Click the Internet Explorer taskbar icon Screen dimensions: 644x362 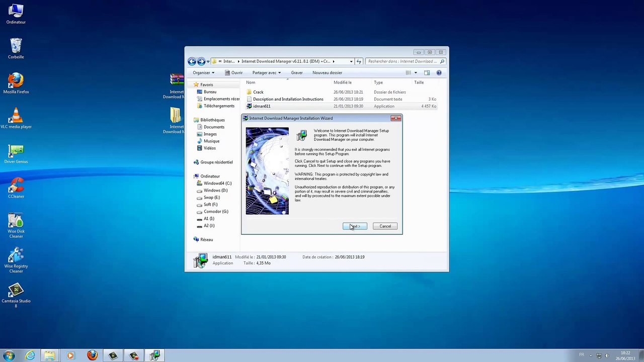(x=30, y=355)
